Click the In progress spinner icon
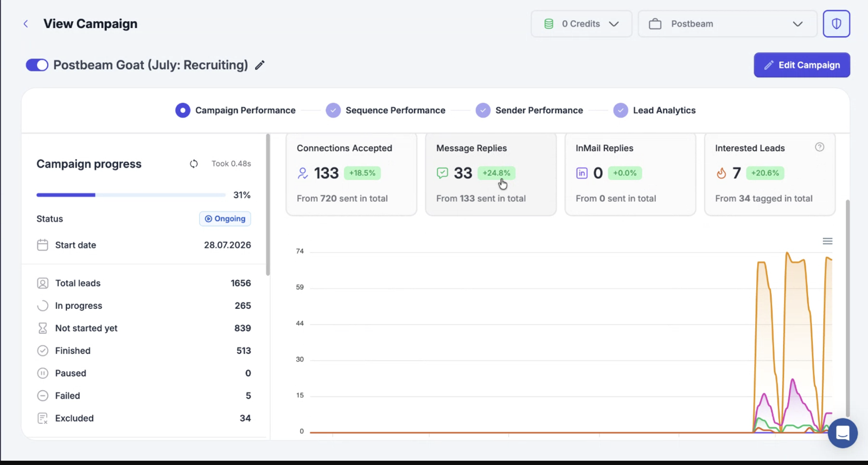Viewport: 868px width, 465px height. coord(42,306)
